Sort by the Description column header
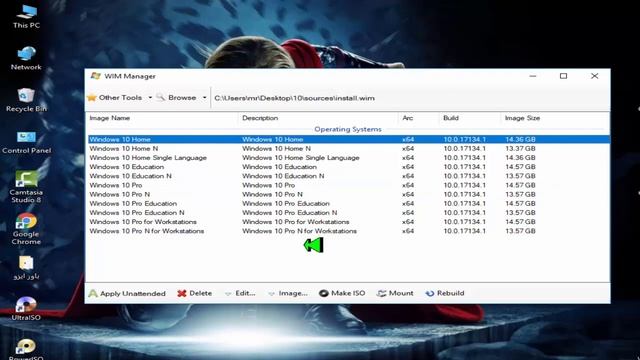640x360 pixels. (x=318, y=118)
